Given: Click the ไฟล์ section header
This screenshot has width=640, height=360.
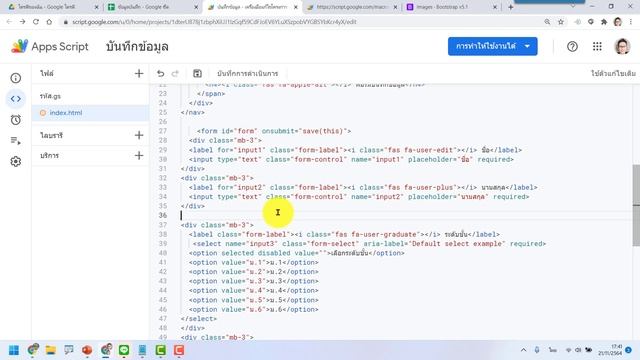Looking at the screenshot, I should pyautogui.click(x=47, y=73).
